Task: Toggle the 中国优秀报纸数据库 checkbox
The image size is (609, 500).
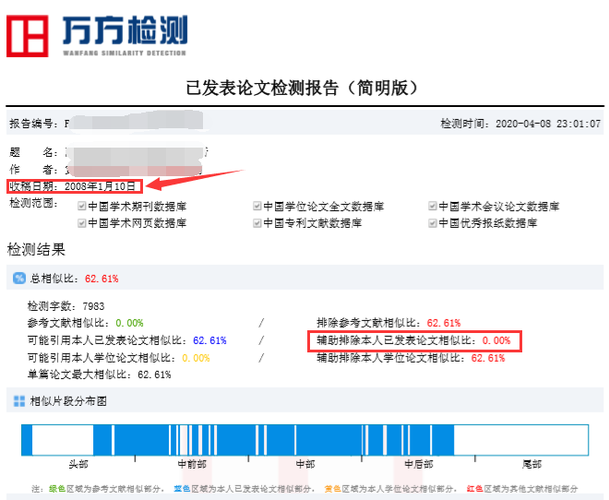Action: tap(432, 223)
